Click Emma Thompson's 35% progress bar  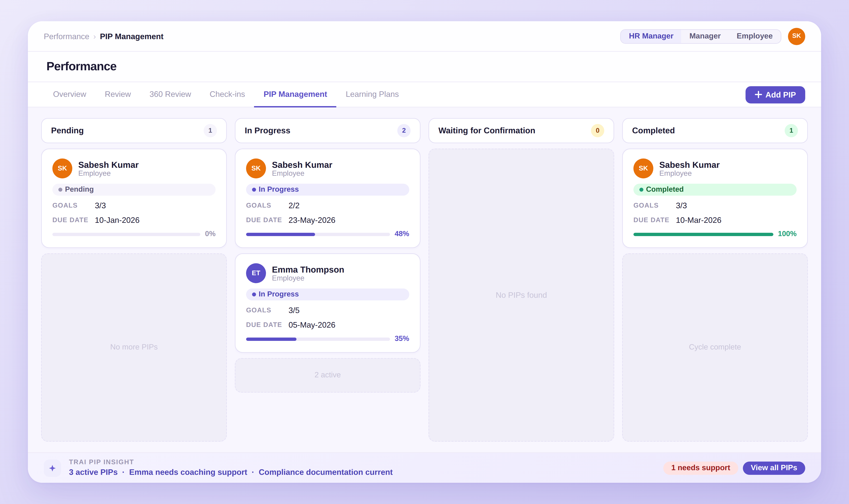click(317, 339)
